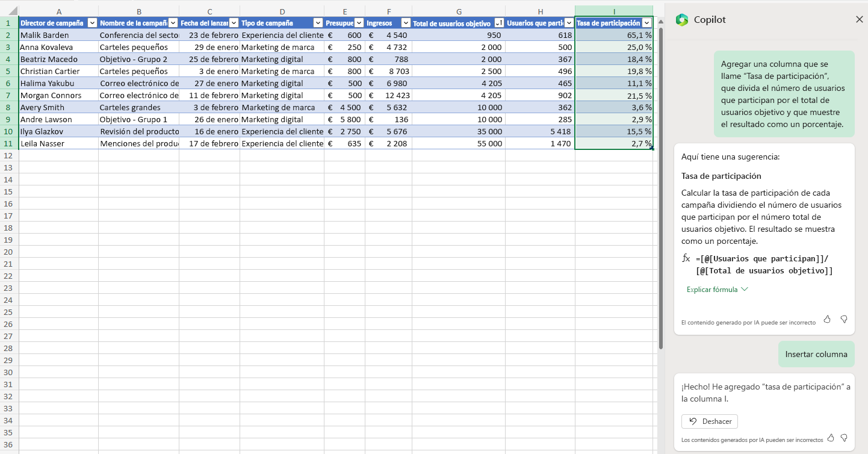Screen dimensions: 868x454
Task: Click the Deshacer button
Action: [710, 421]
